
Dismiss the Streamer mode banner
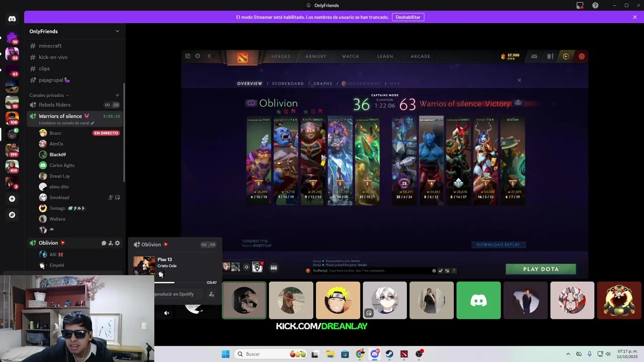point(635,17)
